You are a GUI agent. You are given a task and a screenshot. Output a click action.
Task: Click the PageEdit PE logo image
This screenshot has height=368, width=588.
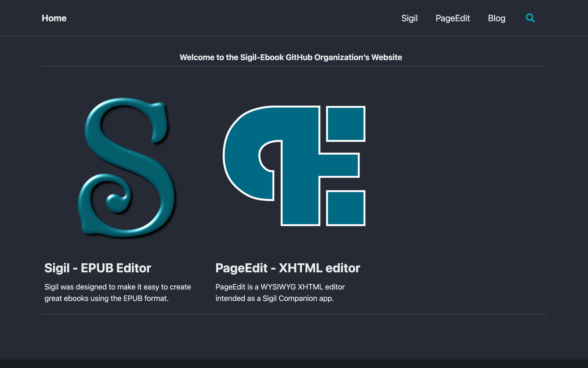point(294,166)
